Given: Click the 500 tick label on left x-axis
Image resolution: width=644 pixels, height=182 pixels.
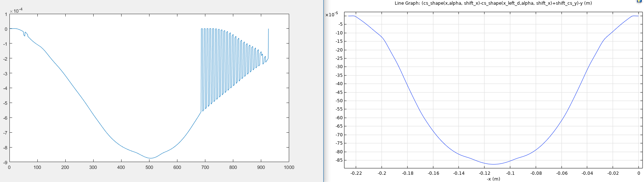Looking at the screenshot, I should (x=149, y=167).
